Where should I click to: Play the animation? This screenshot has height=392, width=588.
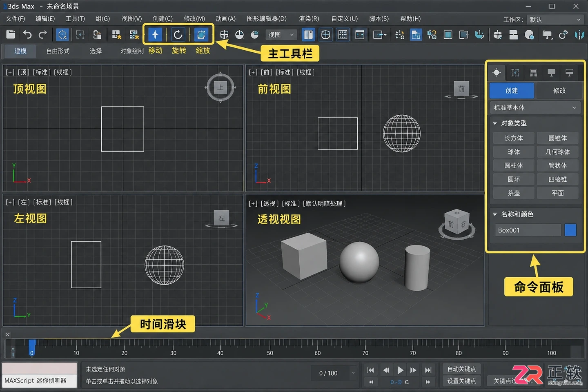(400, 370)
